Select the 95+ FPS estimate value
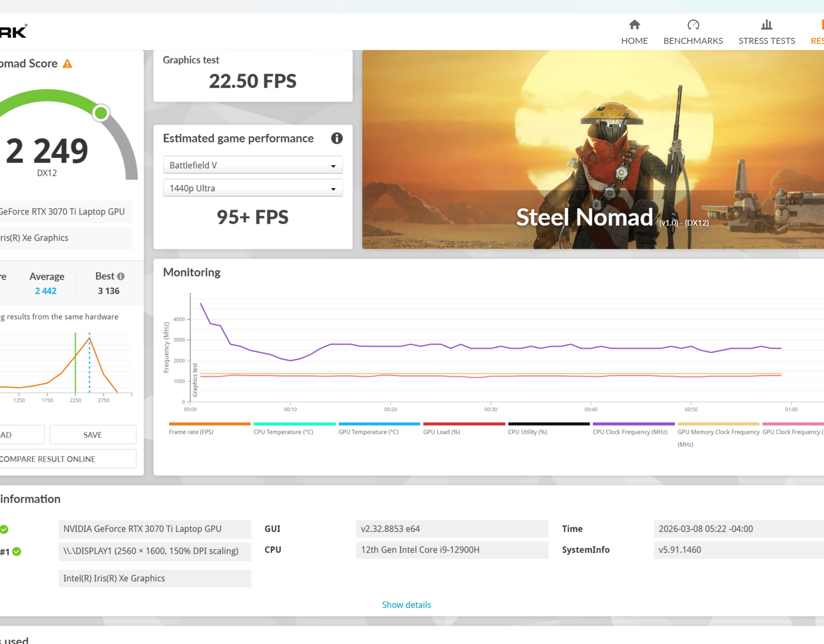 [253, 217]
